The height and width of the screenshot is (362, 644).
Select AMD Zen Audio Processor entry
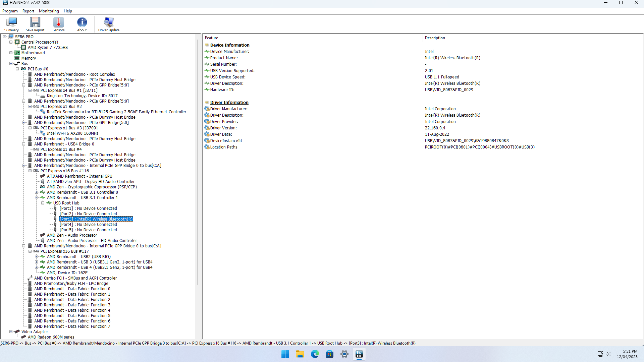pos(72,235)
